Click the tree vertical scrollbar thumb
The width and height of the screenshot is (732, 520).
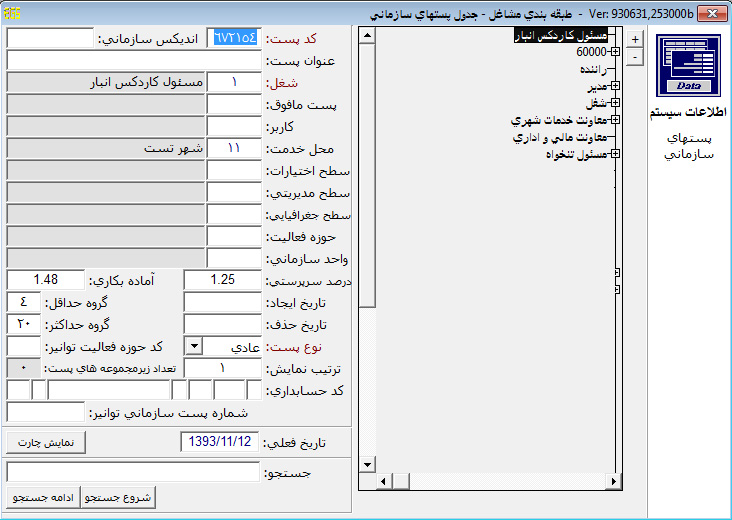pos(367,176)
